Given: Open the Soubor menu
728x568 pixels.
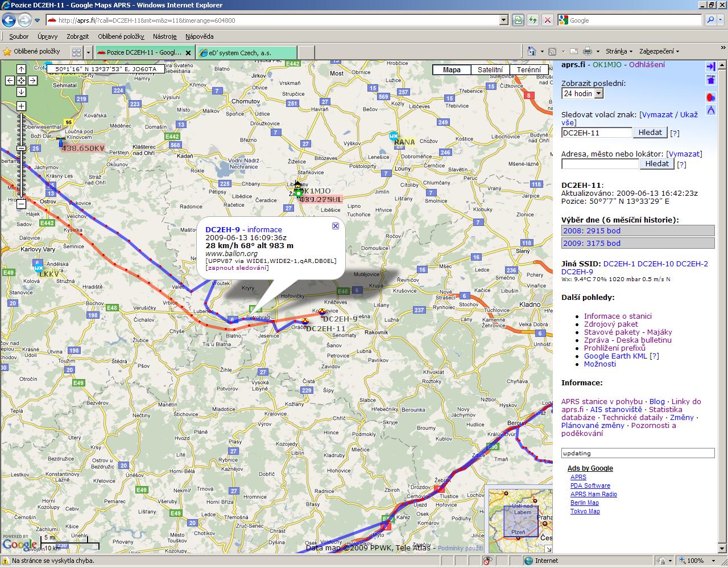Looking at the screenshot, I should pyautogui.click(x=19, y=36).
